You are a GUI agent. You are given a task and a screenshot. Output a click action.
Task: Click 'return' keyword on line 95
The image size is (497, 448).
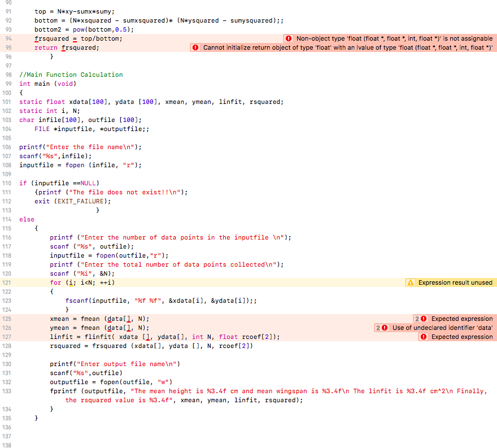[46, 47]
